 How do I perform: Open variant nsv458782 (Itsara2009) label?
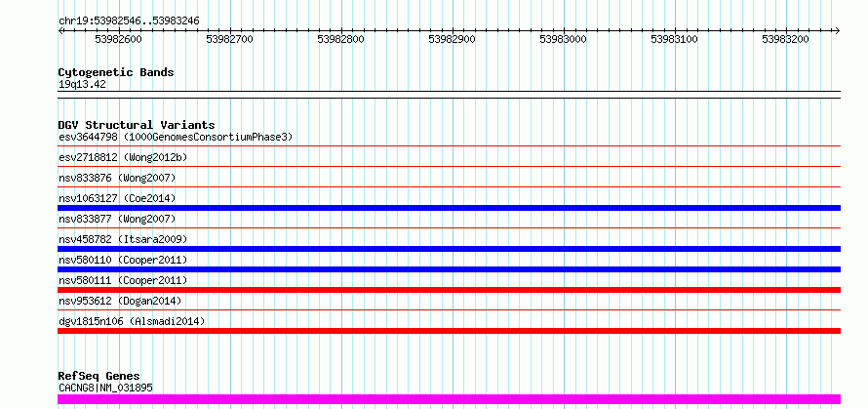(x=123, y=239)
